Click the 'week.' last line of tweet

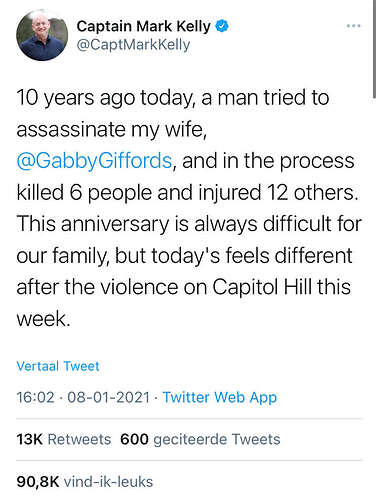tap(43, 319)
